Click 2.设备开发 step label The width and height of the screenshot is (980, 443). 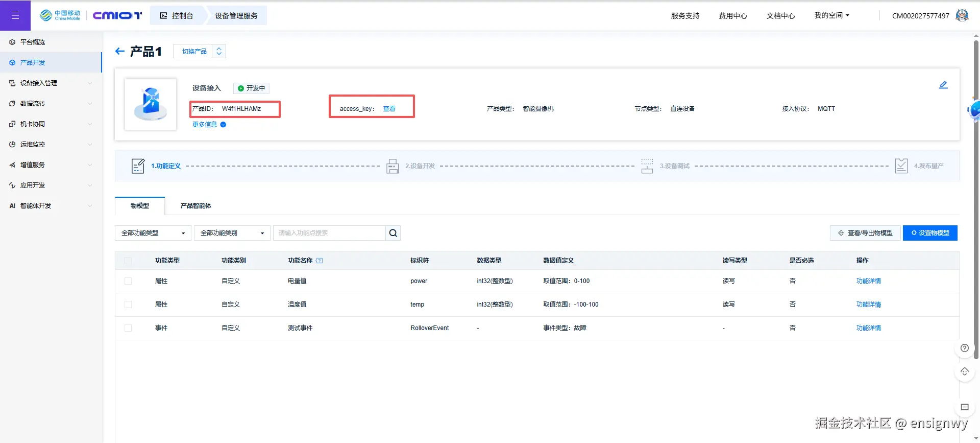point(420,166)
